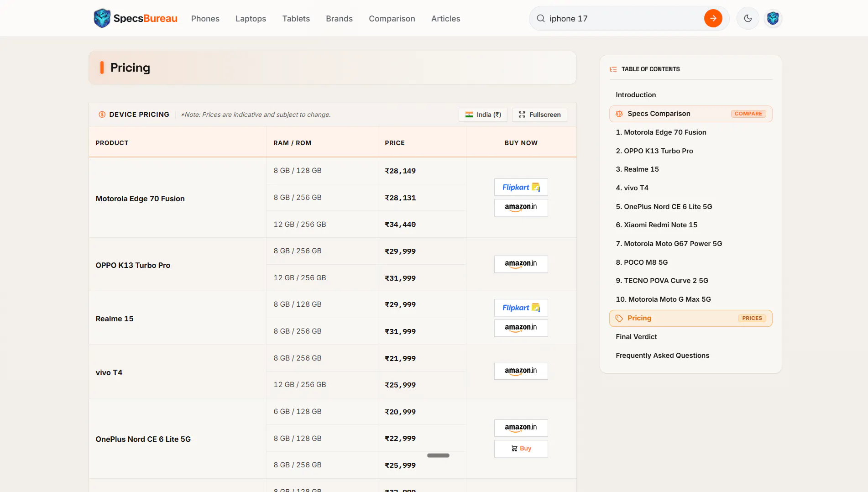
Task: Click the SpecsBureau cube logo
Action: (102, 18)
